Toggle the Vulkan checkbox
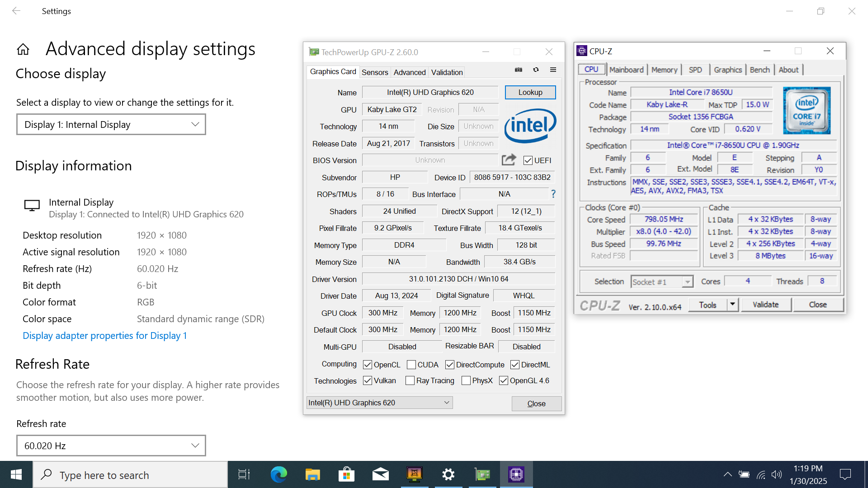 tap(368, 380)
